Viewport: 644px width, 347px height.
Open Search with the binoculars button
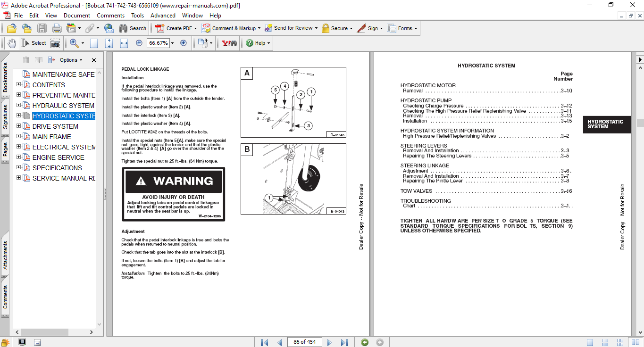(x=133, y=28)
